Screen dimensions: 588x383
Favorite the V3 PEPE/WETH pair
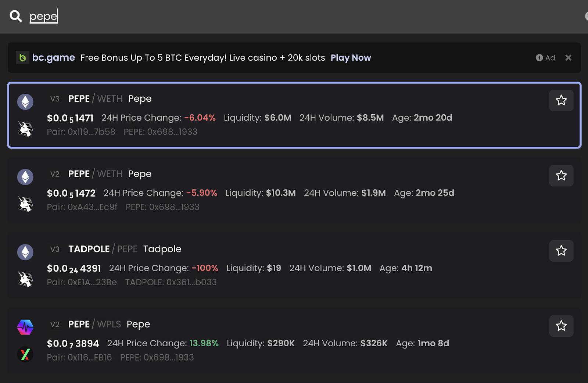coord(561,100)
